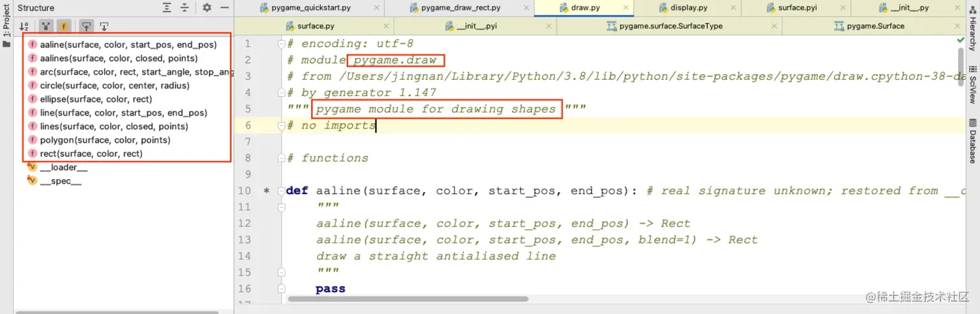Click horizontal scrollbar of the editor
This screenshot has width=980, height=314.
coord(408,299)
